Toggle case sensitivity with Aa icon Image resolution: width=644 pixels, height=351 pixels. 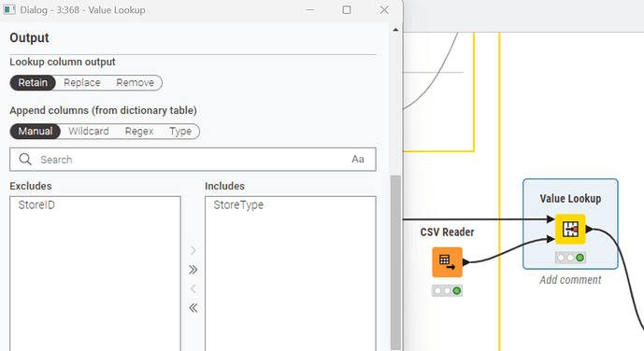click(358, 159)
